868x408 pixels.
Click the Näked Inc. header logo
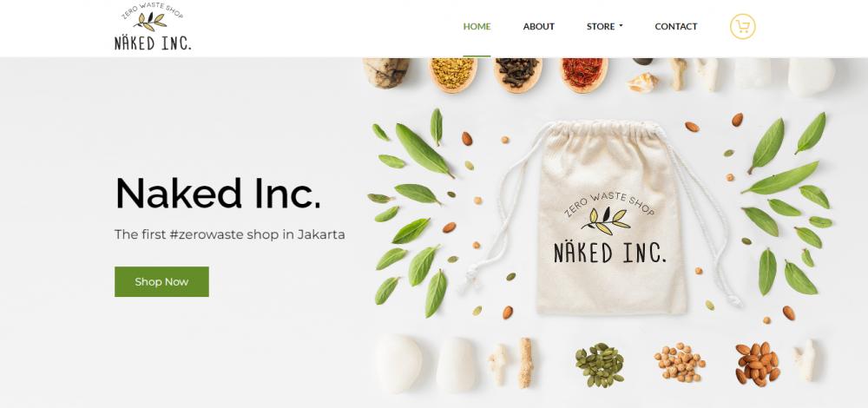152,27
